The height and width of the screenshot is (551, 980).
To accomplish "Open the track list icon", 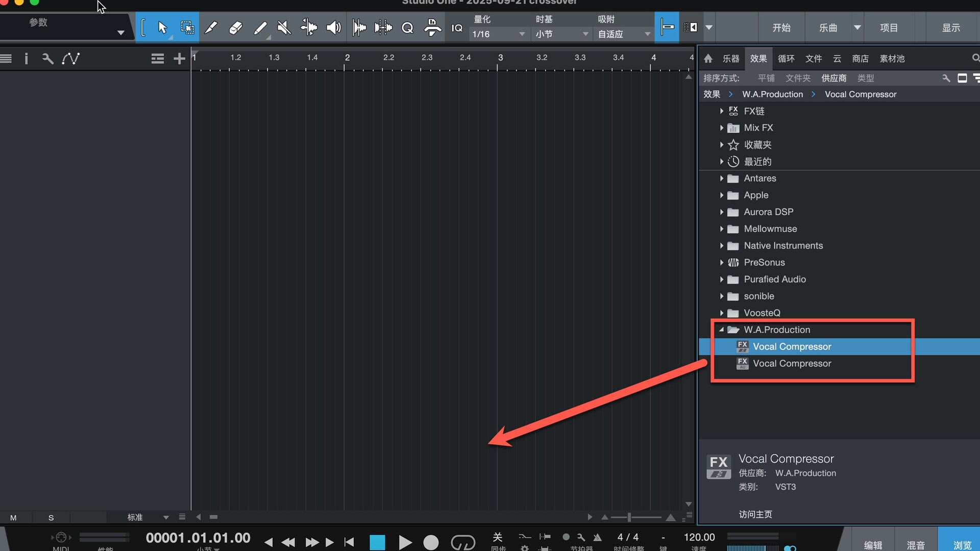I will coord(6,59).
